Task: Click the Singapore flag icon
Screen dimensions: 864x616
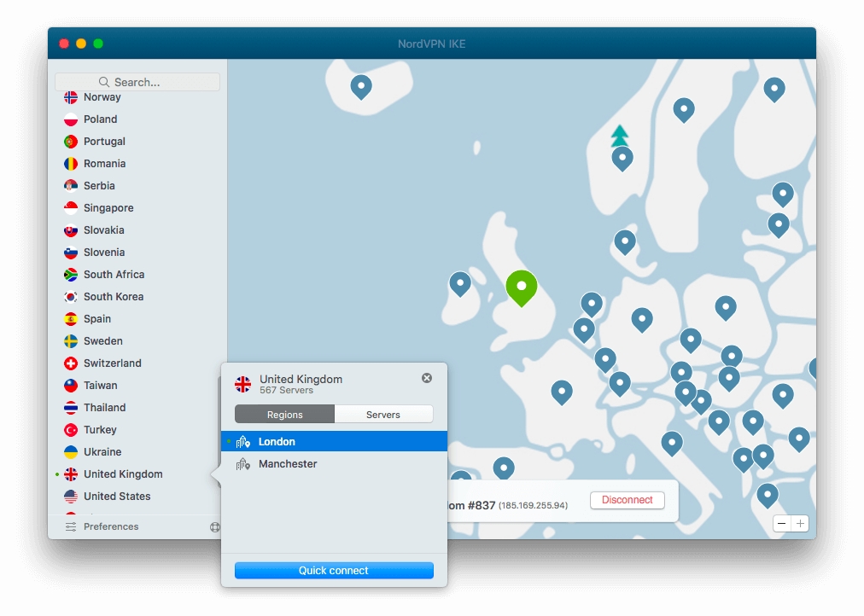Action: [71, 208]
